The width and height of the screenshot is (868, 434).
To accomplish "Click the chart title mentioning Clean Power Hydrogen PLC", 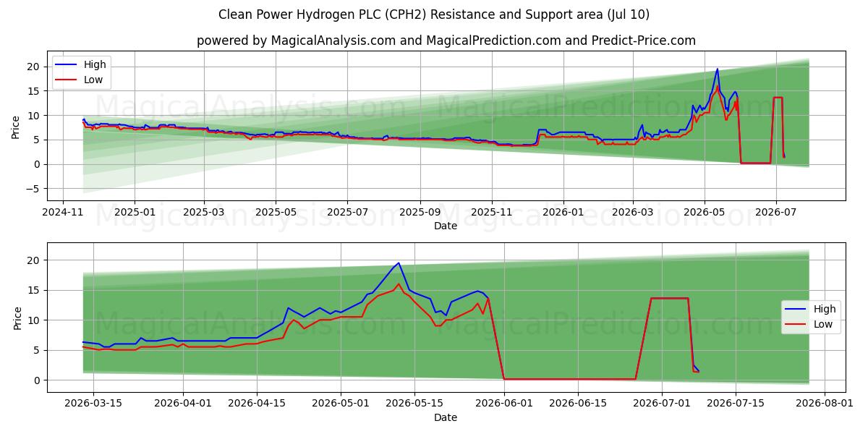I will [434, 14].
